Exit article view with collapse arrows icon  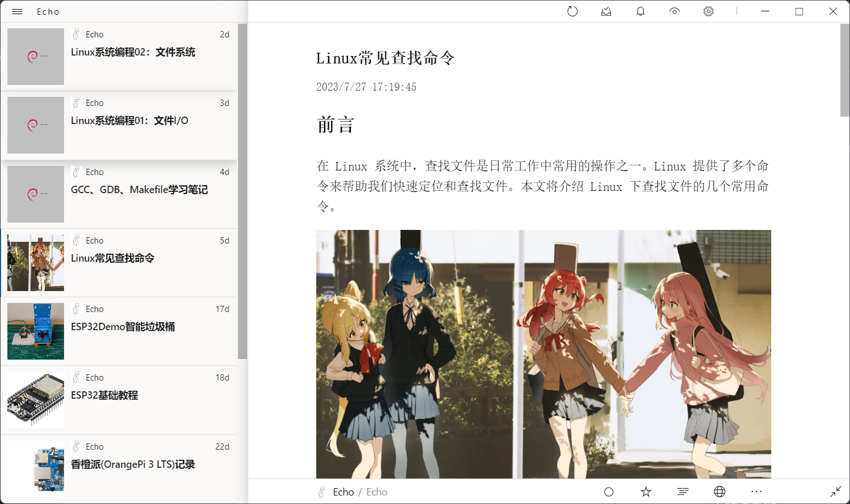pyautogui.click(x=836, y=492)
